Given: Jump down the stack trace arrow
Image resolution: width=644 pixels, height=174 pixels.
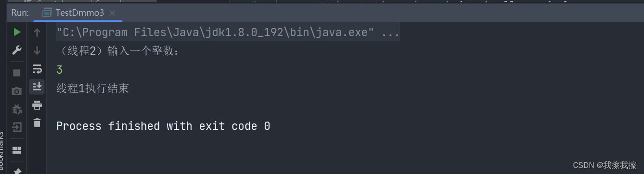Looking at the screenshot, I should tap(37, 51).
